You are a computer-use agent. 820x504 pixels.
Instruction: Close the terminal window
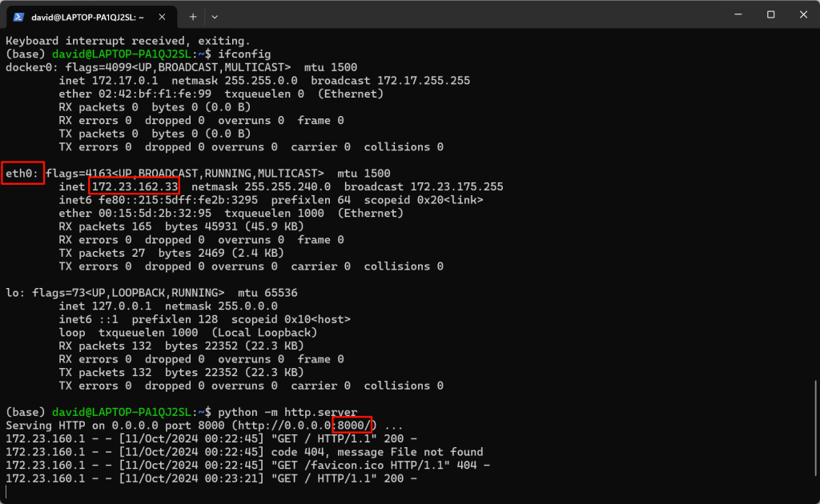[802, 14]
